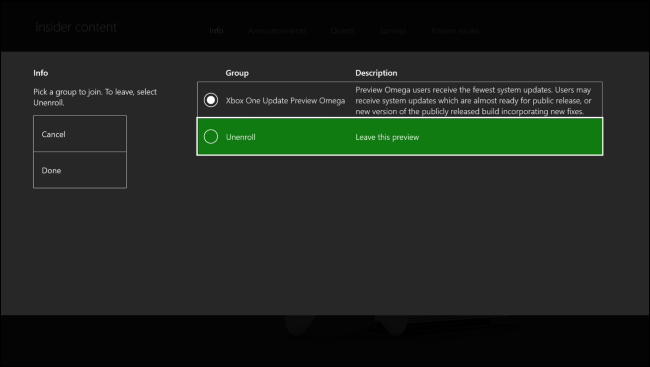The height and width of the screenshot is (367, 650).
Task: Confirm with the Done button
Action: point(80,170)
